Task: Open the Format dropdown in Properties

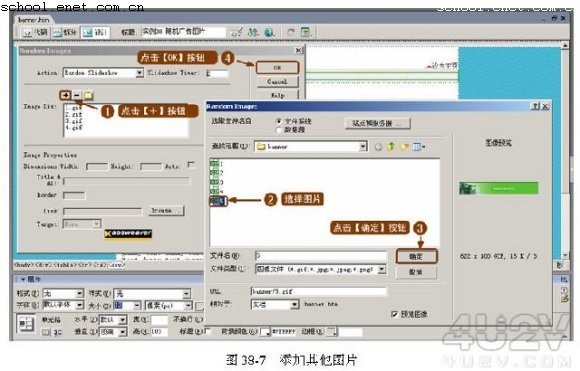Action: [63, 294]
